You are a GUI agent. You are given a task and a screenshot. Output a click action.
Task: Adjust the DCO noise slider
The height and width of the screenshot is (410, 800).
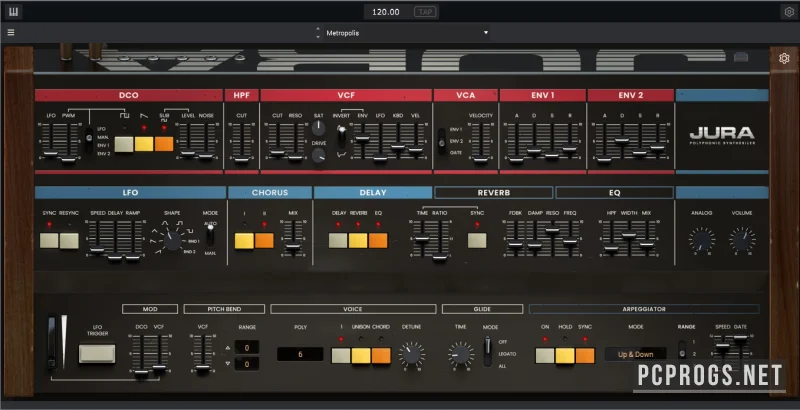tap(206, 157)
